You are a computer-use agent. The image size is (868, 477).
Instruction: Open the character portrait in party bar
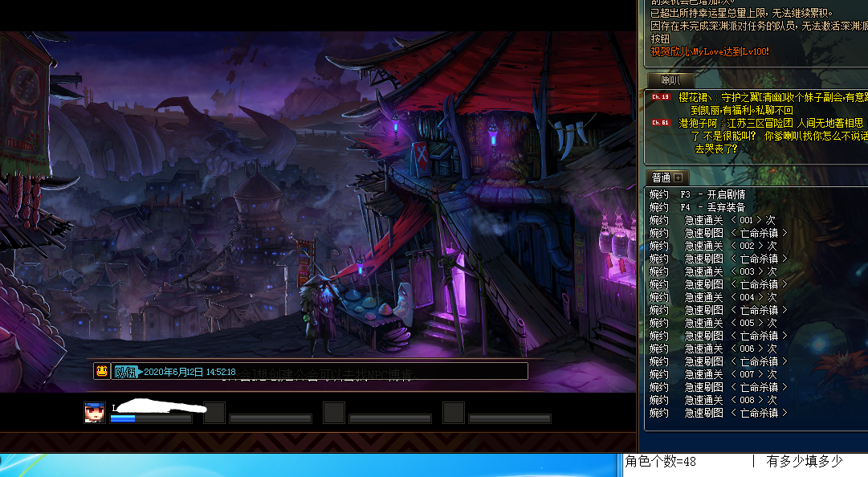click(x=95, y=413)
